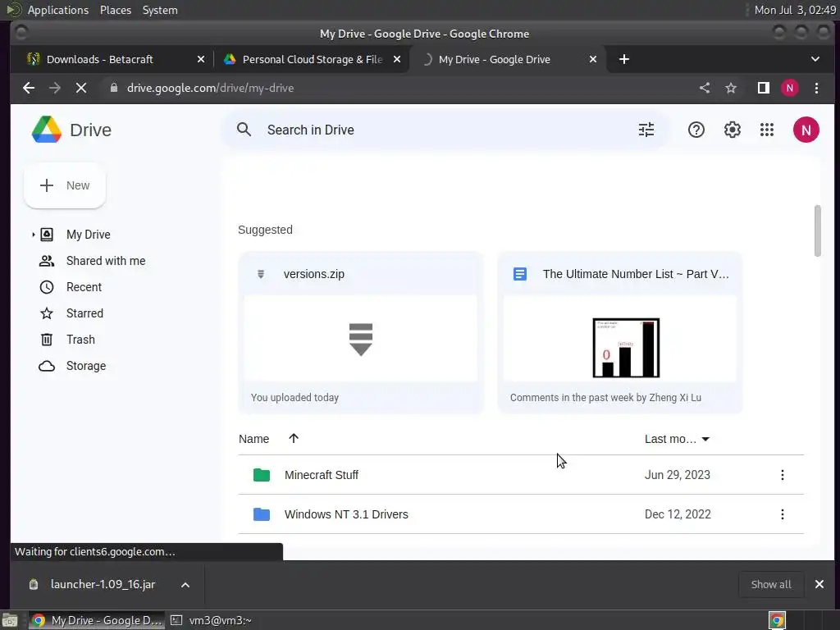The width and height of the screenshot is (840, 630).
Task: Open the Google account avatar in Drive
Action: [806, 130]
